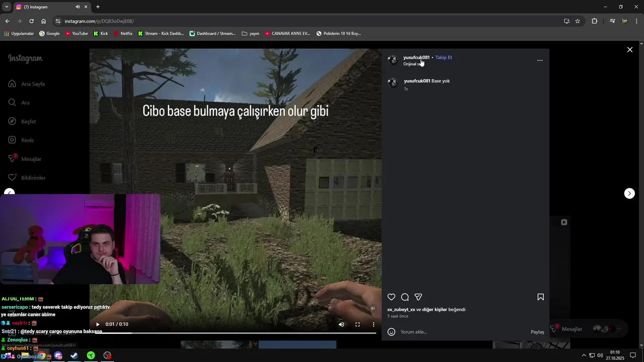
Task: Open Stream - Kick Dashboard bookmark
Action: pyautogui.click(x=160, y=34)
